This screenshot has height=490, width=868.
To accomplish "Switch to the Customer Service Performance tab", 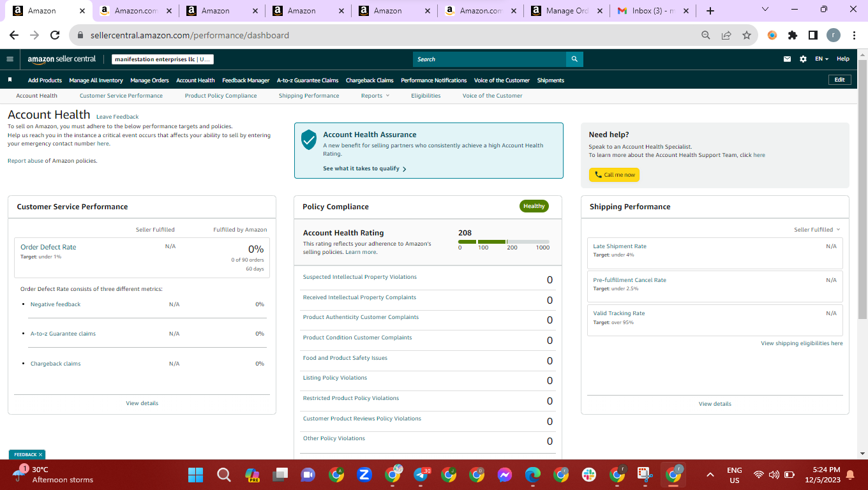I will click(121, 96).
